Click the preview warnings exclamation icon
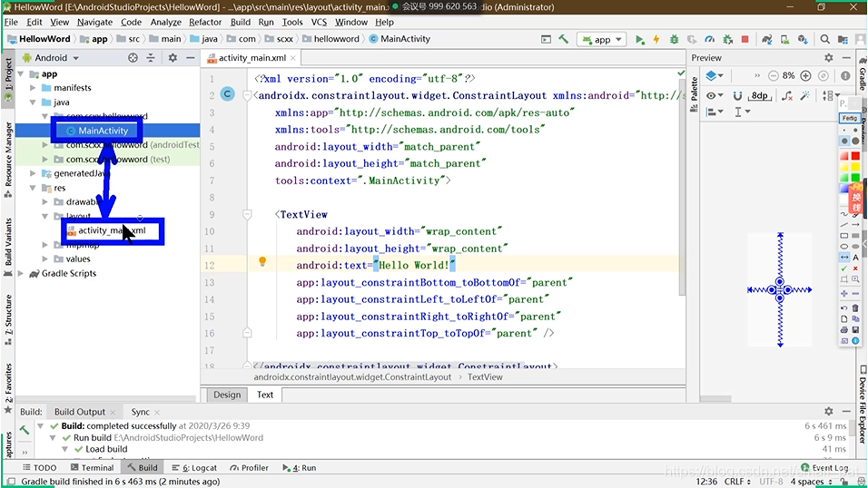Screen dimensions: 868x488 [x=845, y=76]
